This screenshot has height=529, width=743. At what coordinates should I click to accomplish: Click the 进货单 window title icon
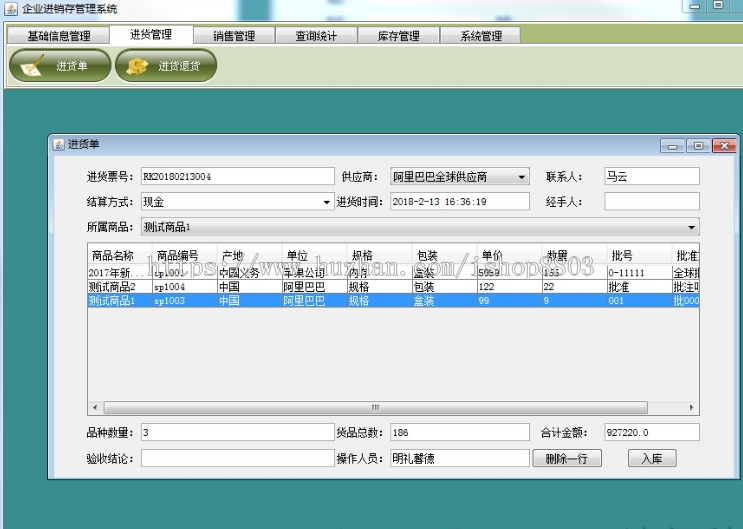[58, 144]
